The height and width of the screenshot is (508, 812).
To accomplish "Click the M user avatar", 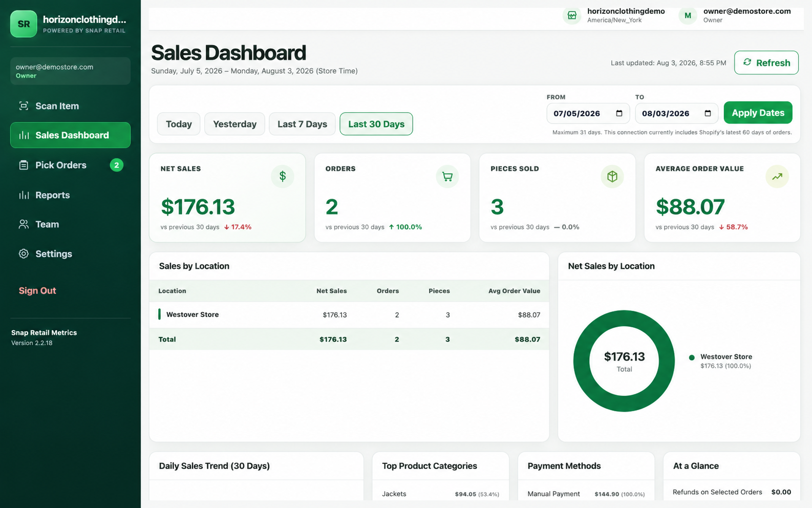I will pyautogui.click(x=688, y=15).
